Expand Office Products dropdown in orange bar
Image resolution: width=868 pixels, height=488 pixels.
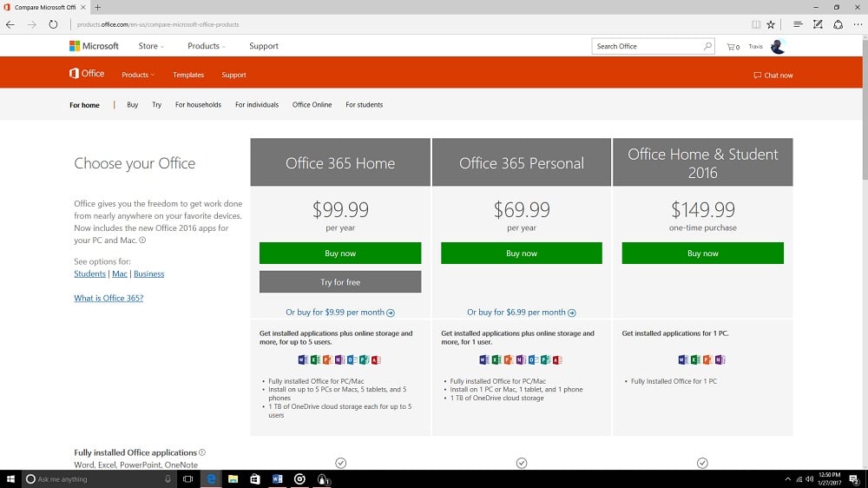point(138,75)
